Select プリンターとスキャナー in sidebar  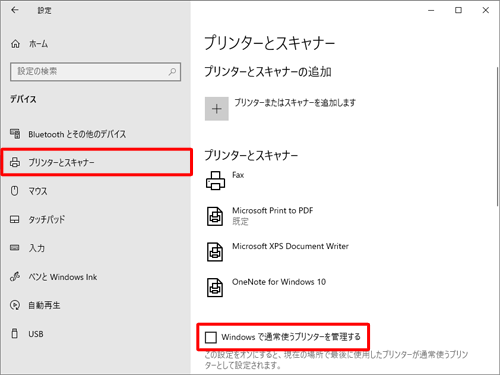point(97,162)
